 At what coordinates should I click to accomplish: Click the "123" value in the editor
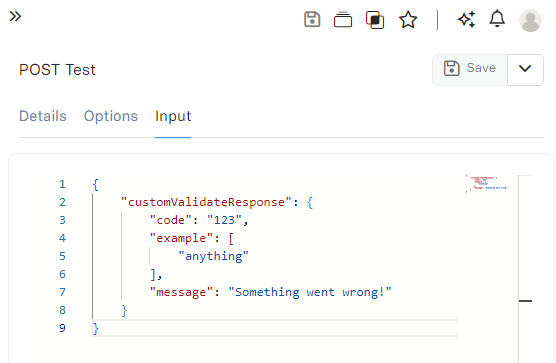[224, 220]
